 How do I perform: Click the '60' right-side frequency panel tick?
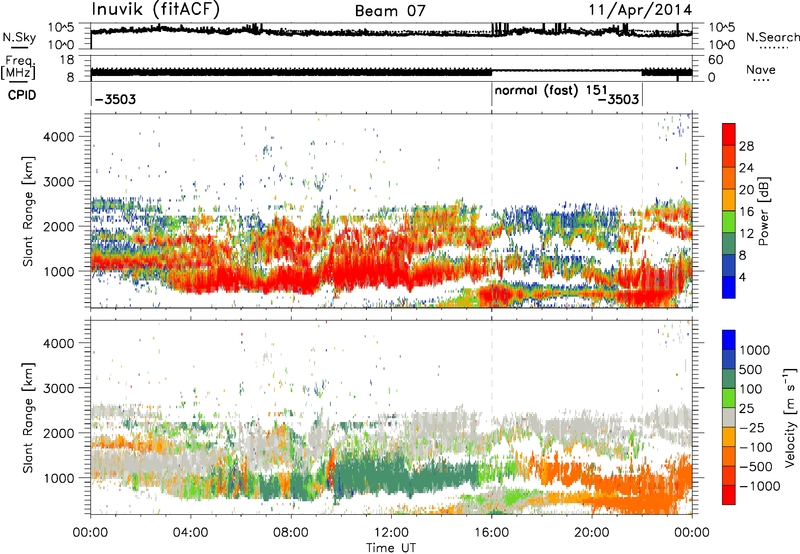pos(715,60)
